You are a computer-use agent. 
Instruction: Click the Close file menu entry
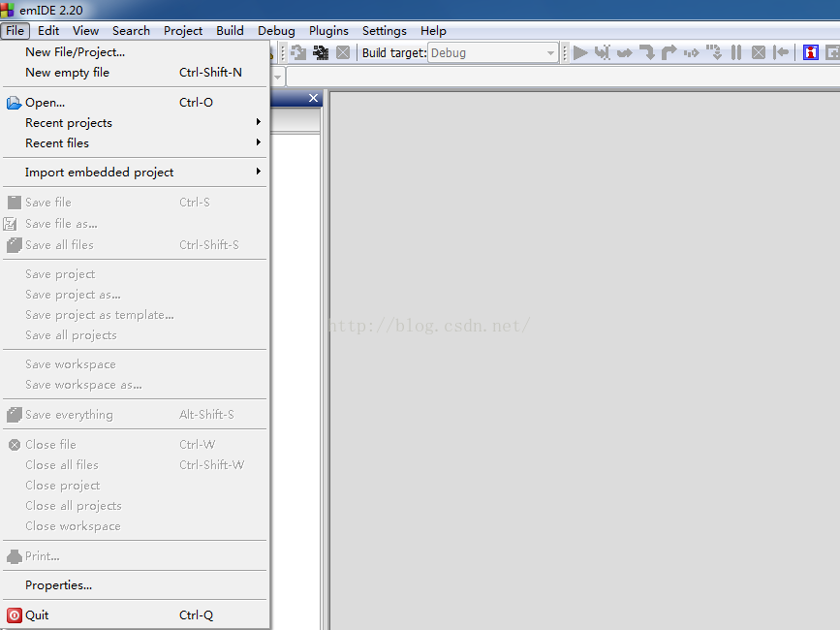coord(135,444)
